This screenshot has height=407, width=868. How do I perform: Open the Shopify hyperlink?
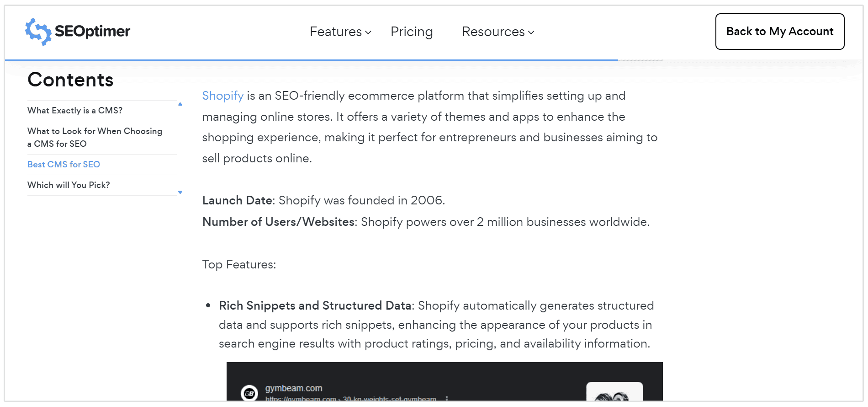coord(222,96)
